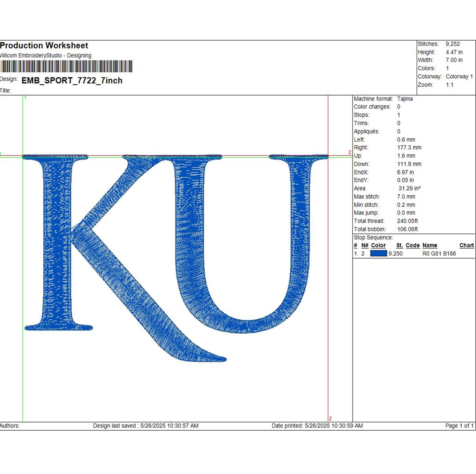Select the right extent "177.3 mm"
The height and width of the screenshot is (474, 476).
pos(409,147)
